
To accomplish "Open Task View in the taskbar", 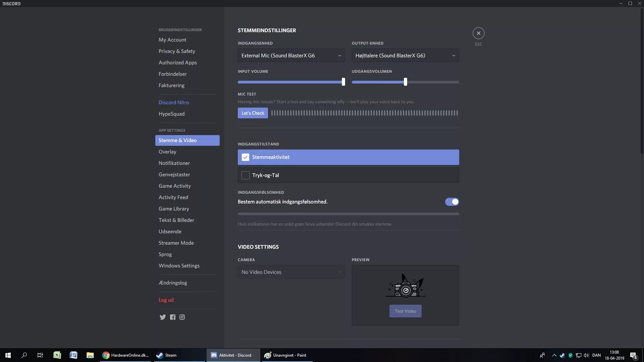I will click(40, 355).
